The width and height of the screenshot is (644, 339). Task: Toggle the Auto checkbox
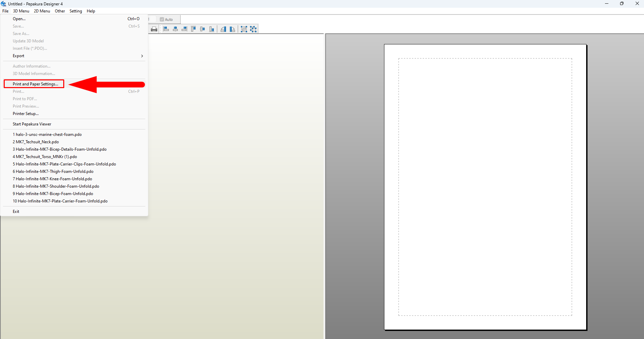[x=162, y=20]
